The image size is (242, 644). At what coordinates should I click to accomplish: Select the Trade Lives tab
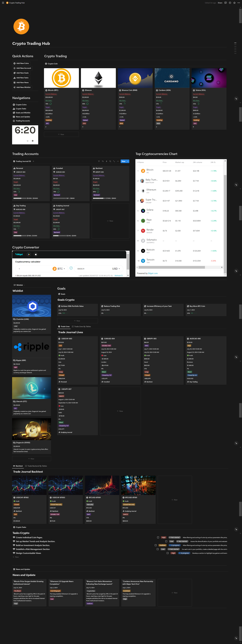tap(64, 326)
